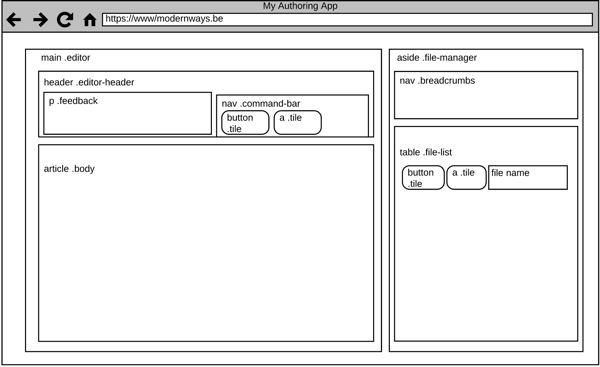Reload the page with the refresh icon
This screenshot has width=600, height=367.
[65, 20]
